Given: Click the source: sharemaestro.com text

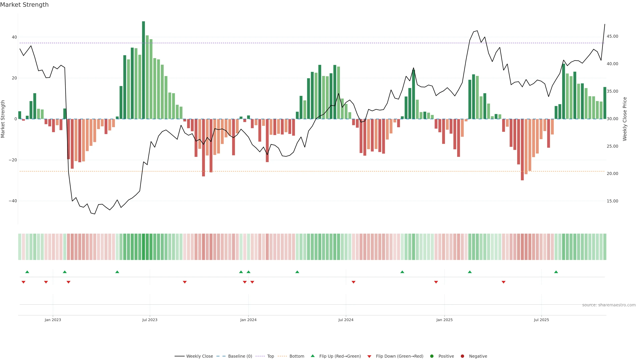Looking at the screenshot, I should (609, 305).
